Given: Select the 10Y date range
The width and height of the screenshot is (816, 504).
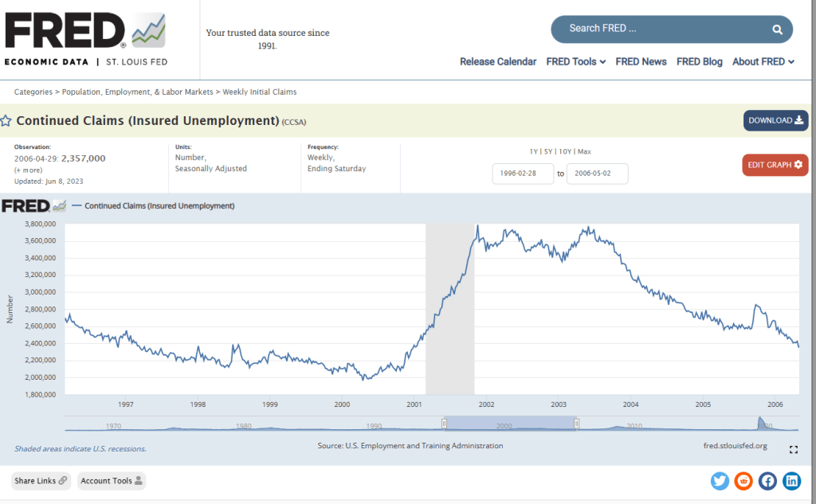Looking at the screenshot, I should coord(564,151).
